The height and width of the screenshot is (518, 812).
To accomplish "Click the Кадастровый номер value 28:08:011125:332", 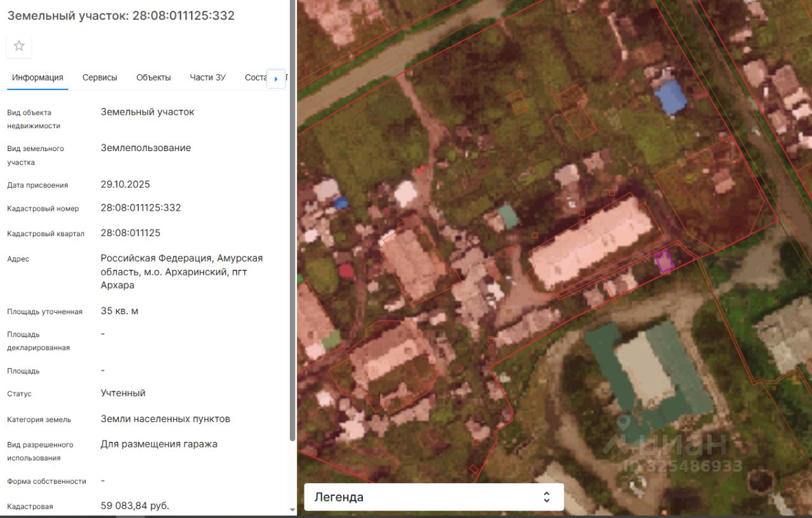I will click(141, 208).
